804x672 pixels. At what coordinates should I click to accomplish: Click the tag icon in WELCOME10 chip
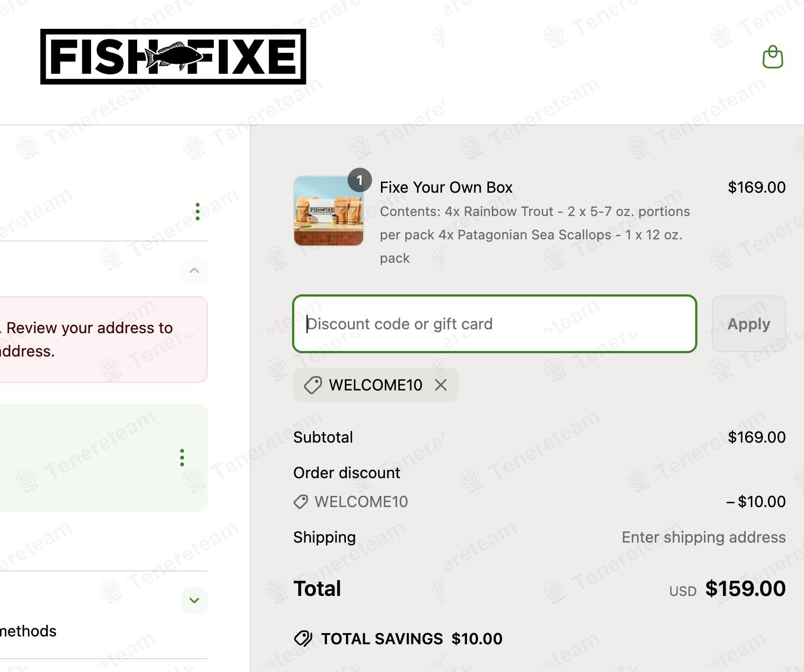[x=313, y=385]
